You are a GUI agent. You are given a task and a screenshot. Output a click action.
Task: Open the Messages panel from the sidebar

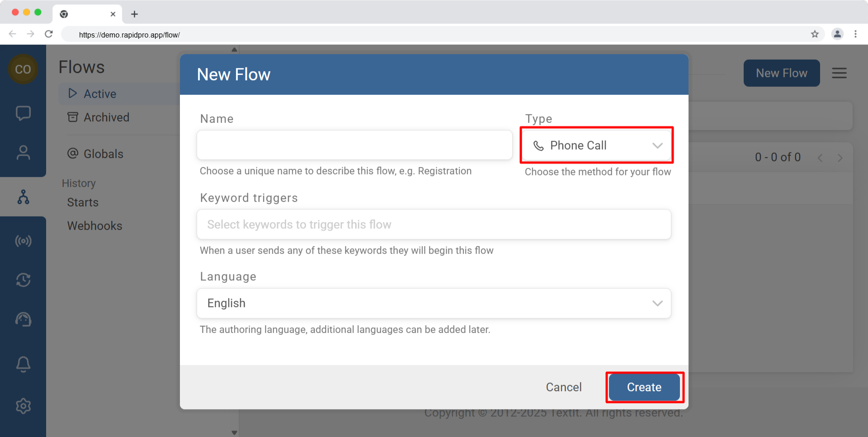click(x=23, y=113)
